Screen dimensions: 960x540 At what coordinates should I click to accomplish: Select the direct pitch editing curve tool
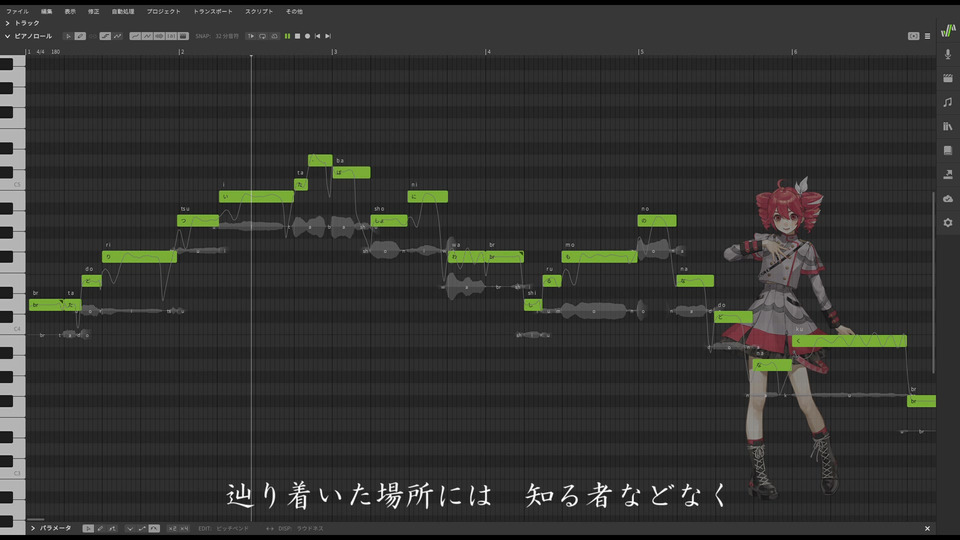point(105,36)
